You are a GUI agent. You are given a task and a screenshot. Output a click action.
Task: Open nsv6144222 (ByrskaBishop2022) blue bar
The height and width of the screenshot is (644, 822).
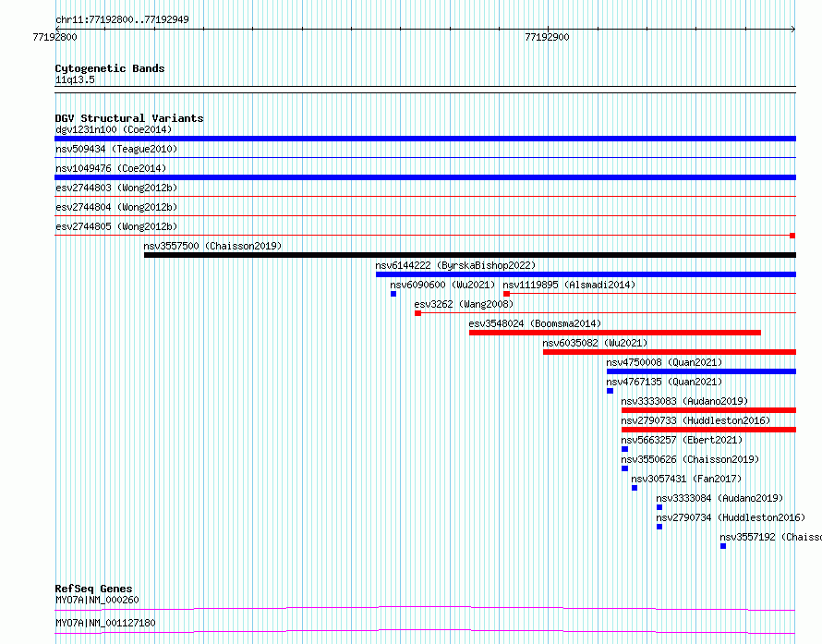(x=586, y=274)
